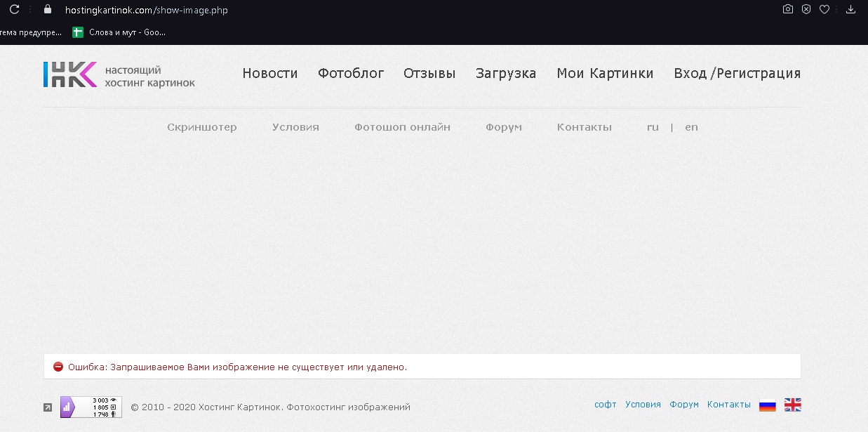
Task: Go to the Фотоблог section
Action: [351, 74]
